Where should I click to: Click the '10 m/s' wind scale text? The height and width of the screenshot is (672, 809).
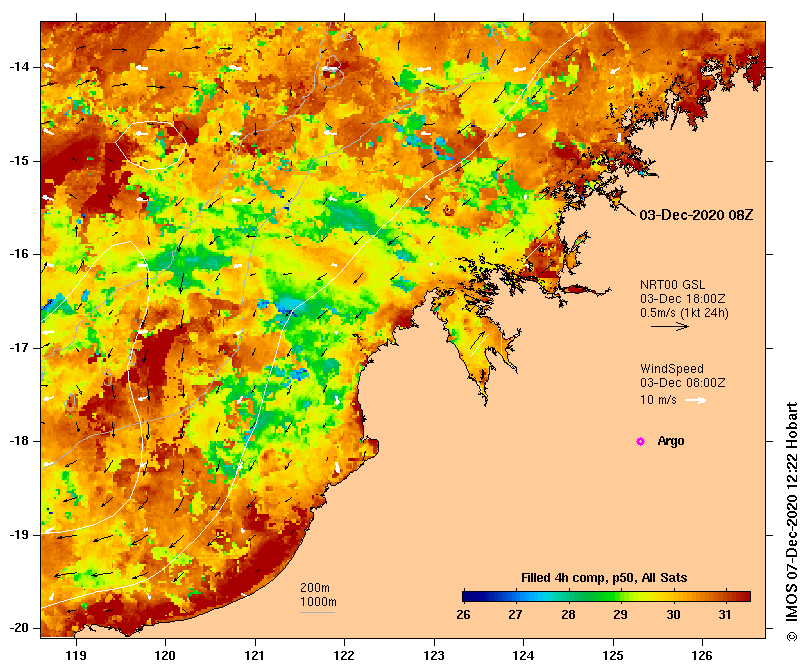(x=658, y=399)
